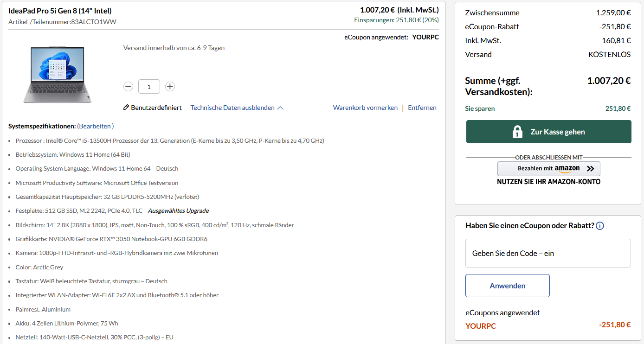Remove item via Entfernen link
The height and width of the screenshot is (344, 644).
pyautogui.click(x=422, y=108)
